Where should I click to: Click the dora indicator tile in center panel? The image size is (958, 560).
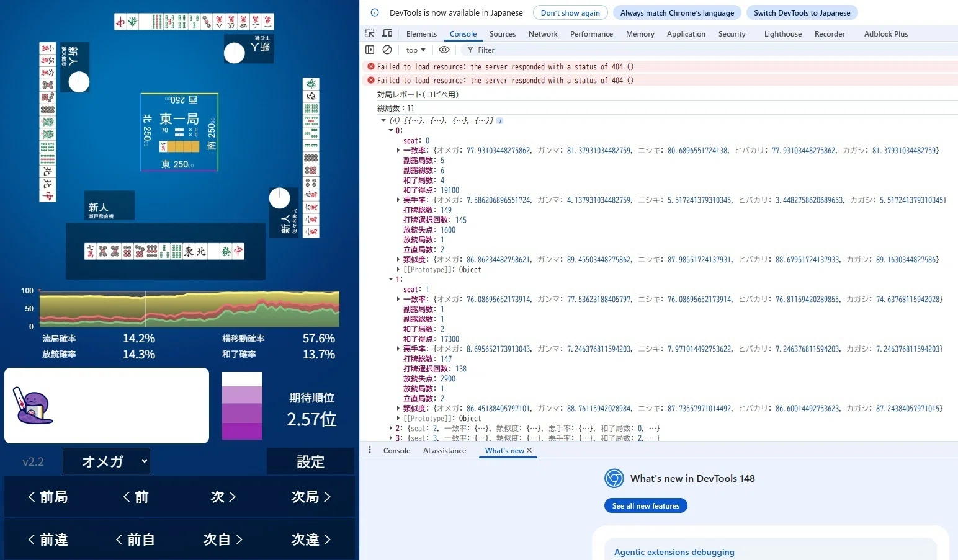(x=164, y=146)
